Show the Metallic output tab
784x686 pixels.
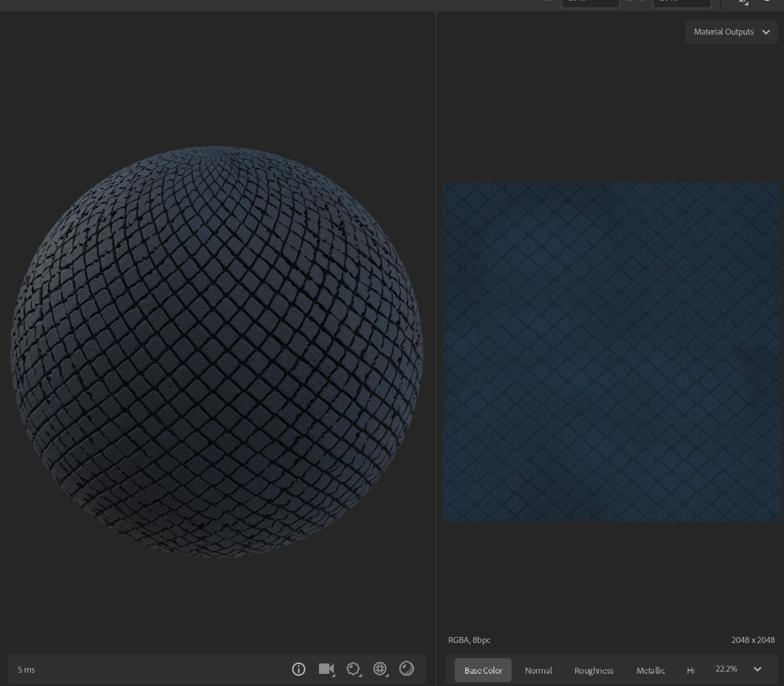point(650,670)
